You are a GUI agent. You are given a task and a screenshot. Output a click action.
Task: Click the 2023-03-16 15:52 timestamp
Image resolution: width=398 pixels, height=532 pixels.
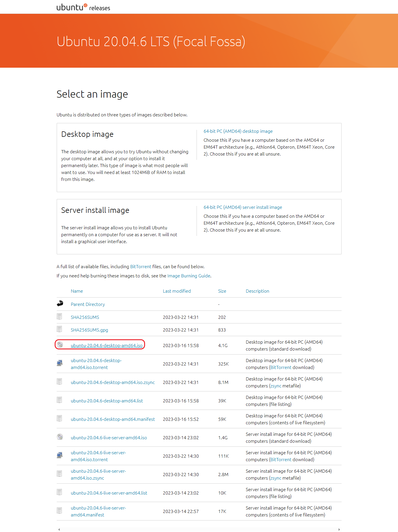tap(181, 419)
